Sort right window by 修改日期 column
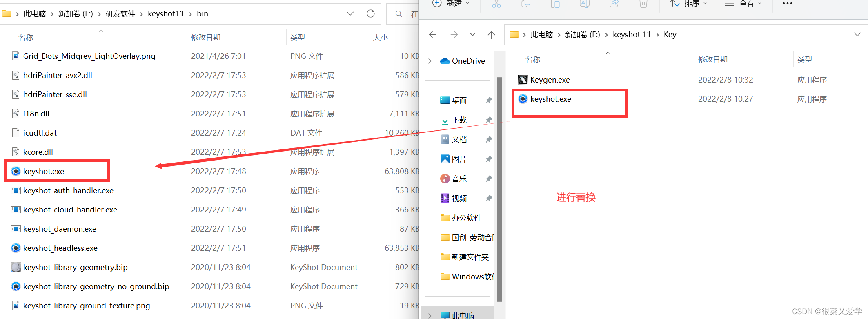The width and height of the screenshot is (868, 319). click(713, 60)
